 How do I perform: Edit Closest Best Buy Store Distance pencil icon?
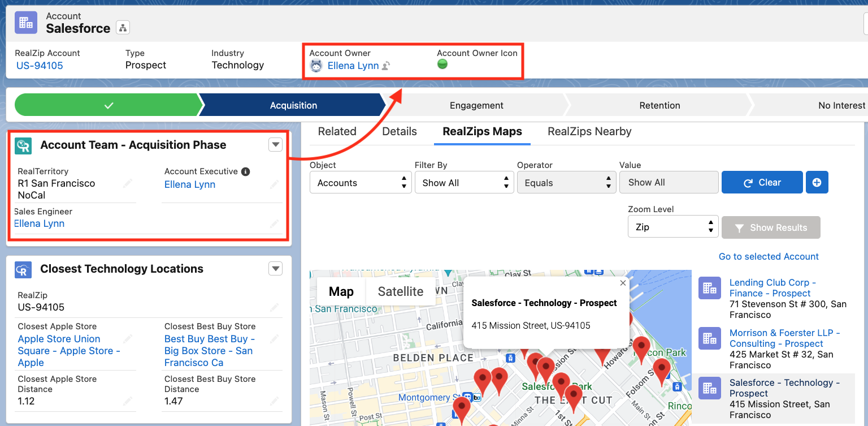tap(274, 401)
